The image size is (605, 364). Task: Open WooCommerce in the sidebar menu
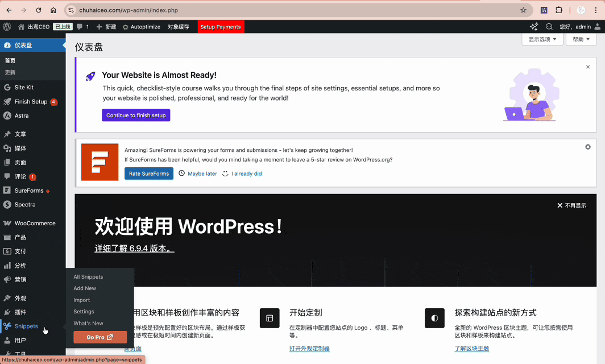pyautogui.click(x=35, y=224)
